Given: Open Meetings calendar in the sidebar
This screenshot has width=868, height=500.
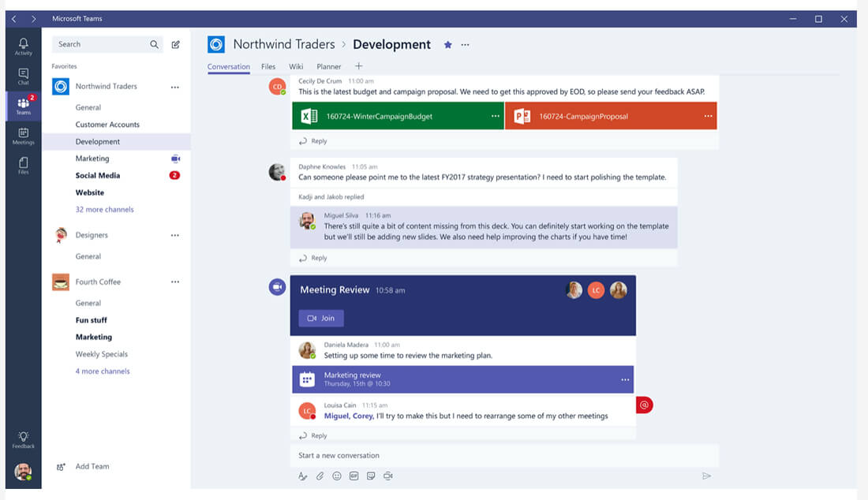Looking at the screenshot, I should pyautogui.click(x=23, y=136).
